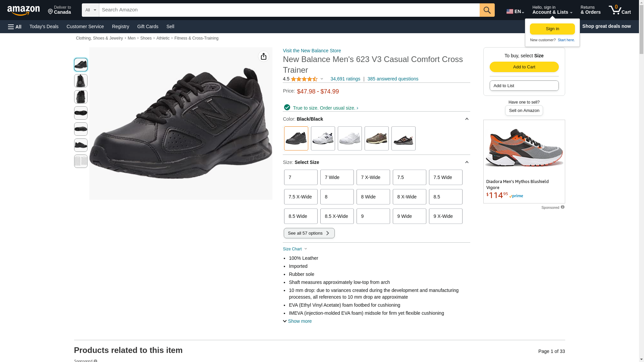Collapse the Color section chevron
The height and width of the screenshot is (362, 644).
tap(467, 119)
